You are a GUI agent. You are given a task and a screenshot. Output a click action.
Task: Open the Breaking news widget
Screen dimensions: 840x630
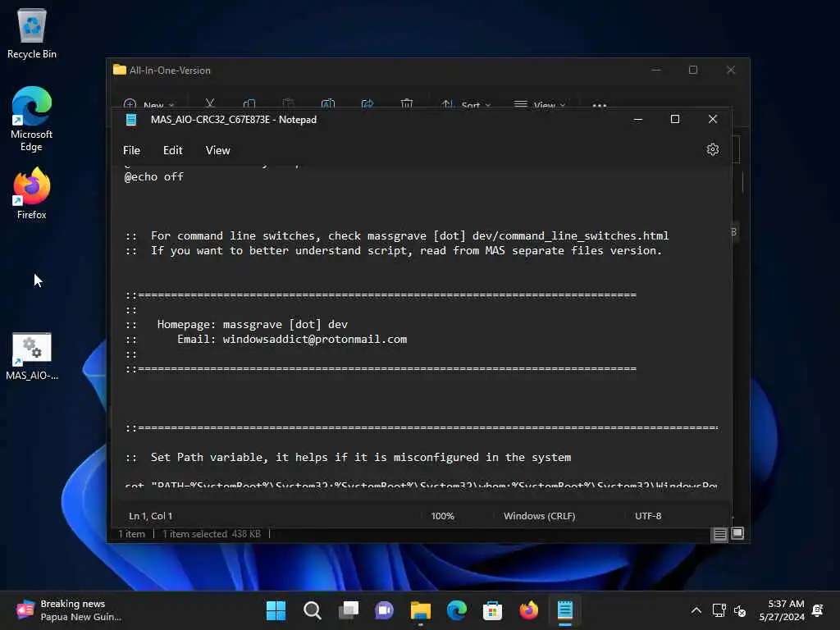click(69, 610)
